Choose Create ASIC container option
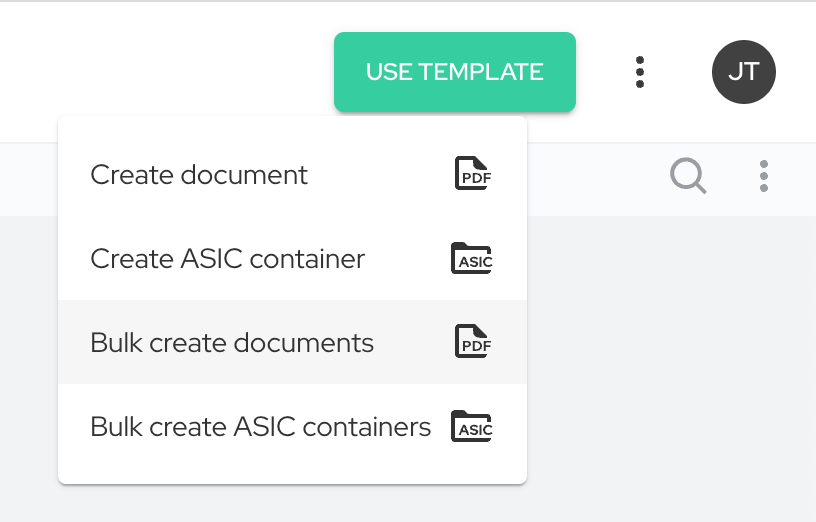The width and height of the screenshot is (816, 522). tap(227, 259)
